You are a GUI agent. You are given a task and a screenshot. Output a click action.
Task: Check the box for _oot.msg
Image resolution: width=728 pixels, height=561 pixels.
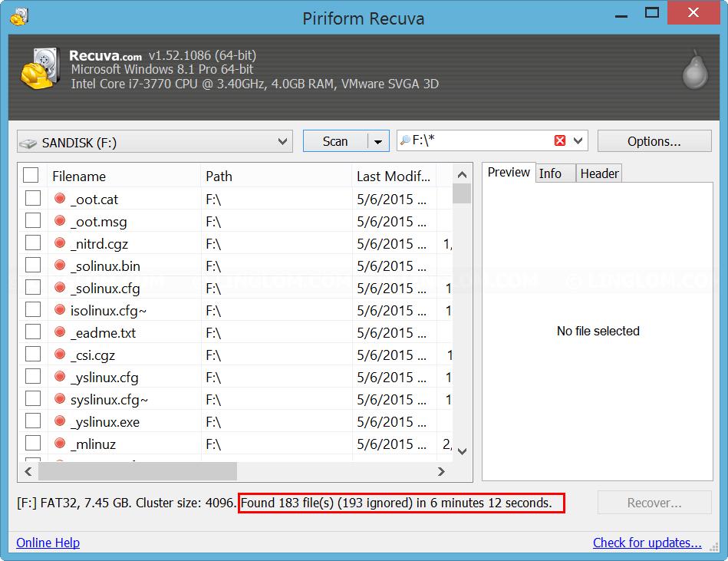pyautogui.click(x=33, y=220)
